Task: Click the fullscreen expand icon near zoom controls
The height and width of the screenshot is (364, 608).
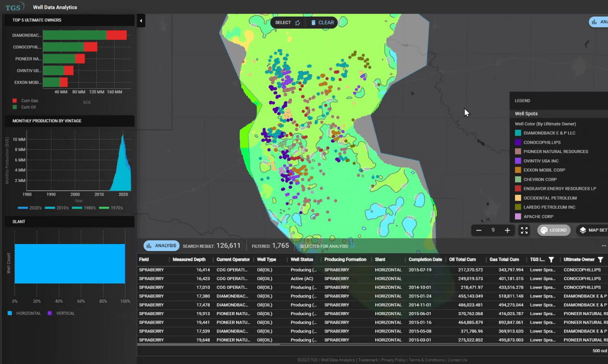Action: [x=524, y=230]
